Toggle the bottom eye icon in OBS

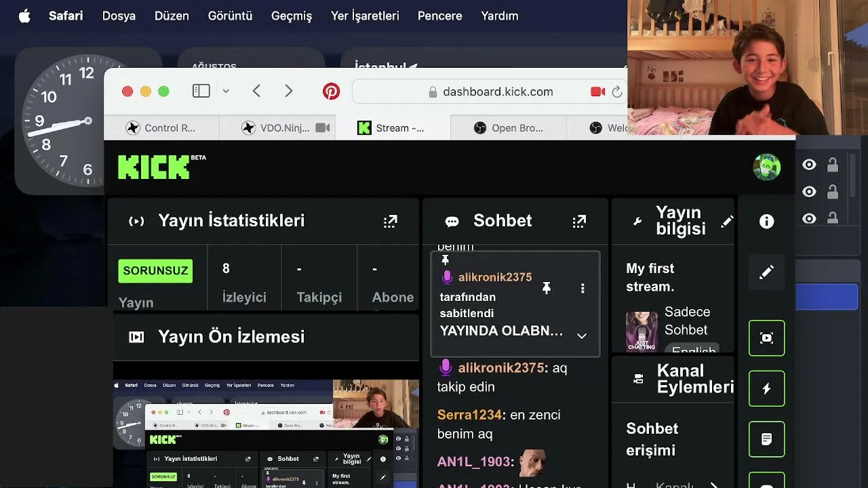809,219
